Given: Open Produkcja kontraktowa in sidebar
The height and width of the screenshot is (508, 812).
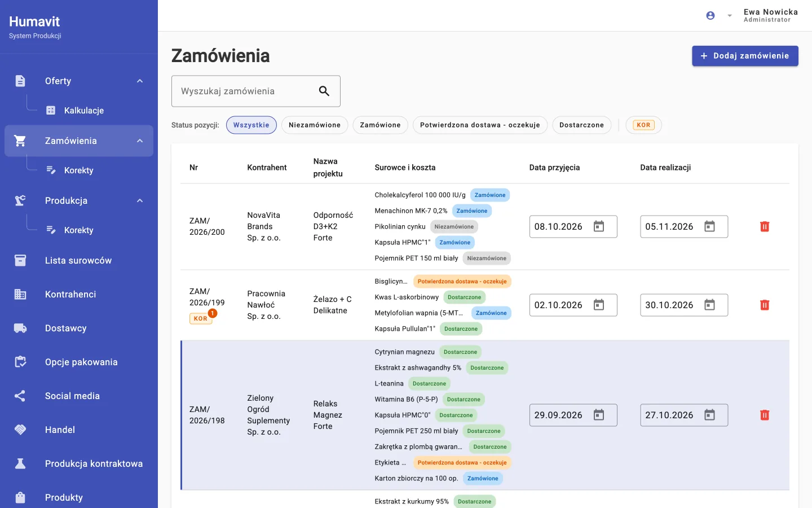Looking at the screenshot, I should point(79,463).
